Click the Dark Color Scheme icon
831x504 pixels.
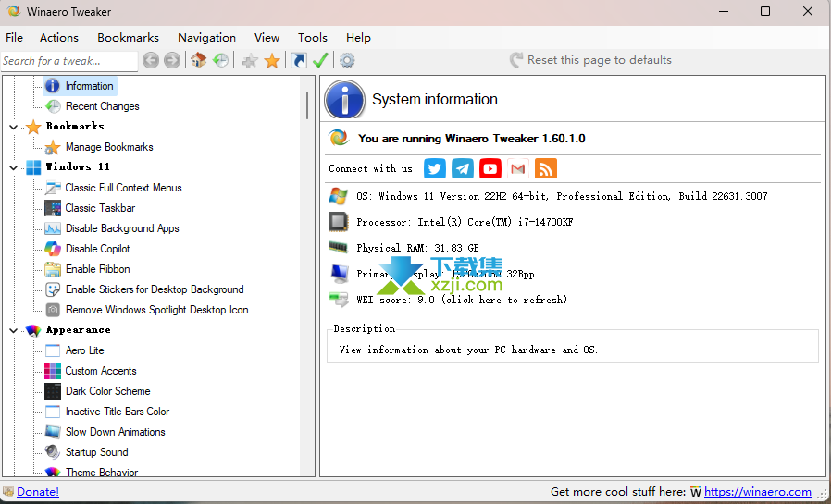53,391
